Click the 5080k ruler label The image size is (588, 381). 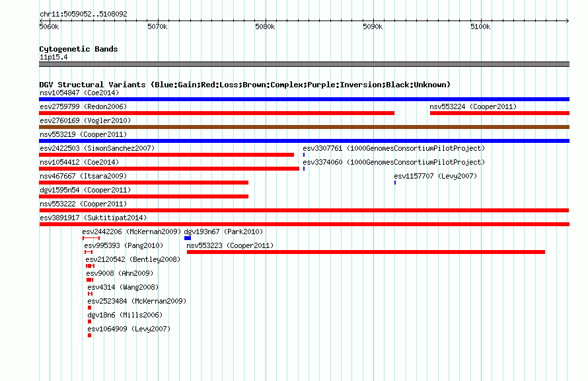265,26
